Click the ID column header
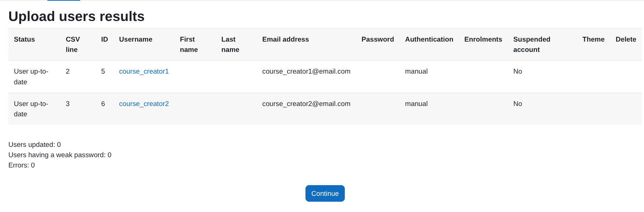 coord(104,39)
